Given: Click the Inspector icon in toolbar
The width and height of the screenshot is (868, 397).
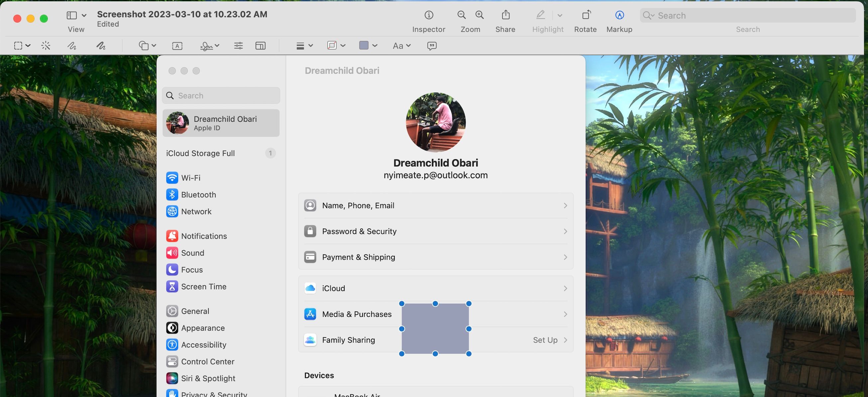Looking at the screenshot, I should [428, 15].
